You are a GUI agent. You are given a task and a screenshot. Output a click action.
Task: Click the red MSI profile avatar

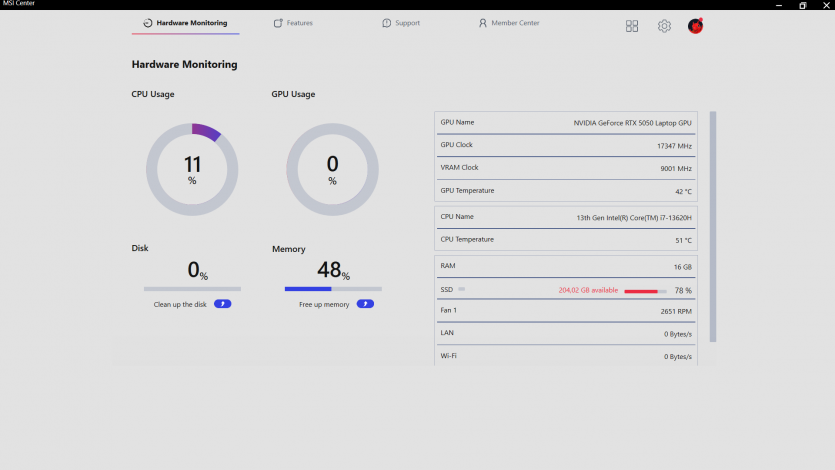[x=695, y=26]
